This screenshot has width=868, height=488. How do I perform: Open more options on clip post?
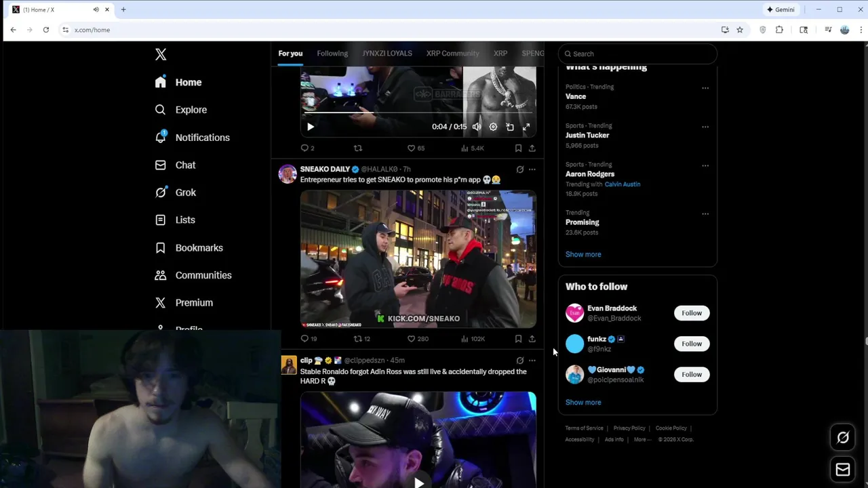pos(532,361)
